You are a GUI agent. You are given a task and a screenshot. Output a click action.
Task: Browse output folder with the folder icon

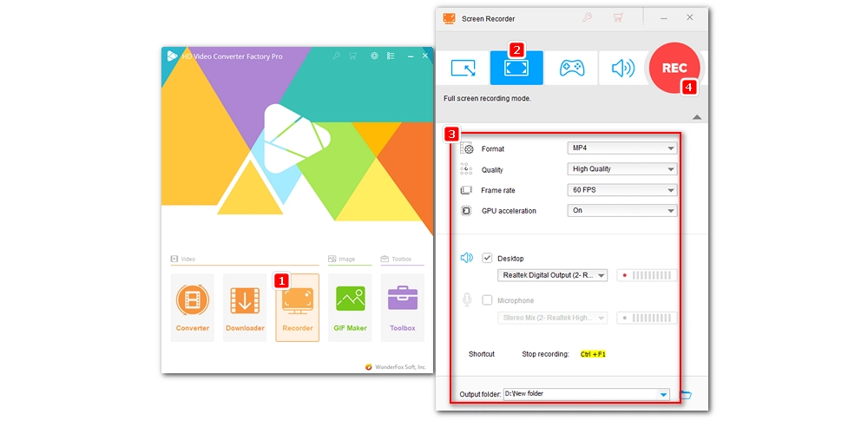(686, 394)
